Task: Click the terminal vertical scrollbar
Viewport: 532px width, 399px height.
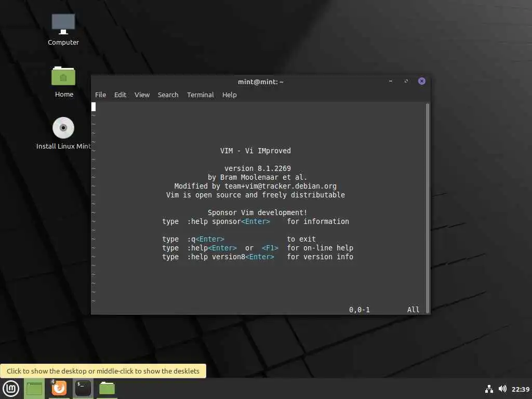Action: pos(427,208)
